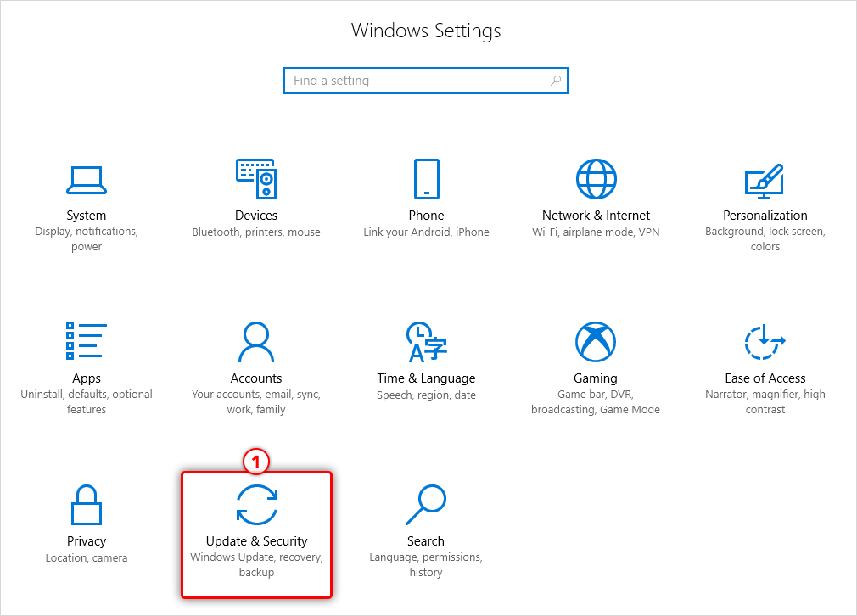Open the Search magnifier category icon
This screenshot has height=616, width=857.
[x=426, y=505]
